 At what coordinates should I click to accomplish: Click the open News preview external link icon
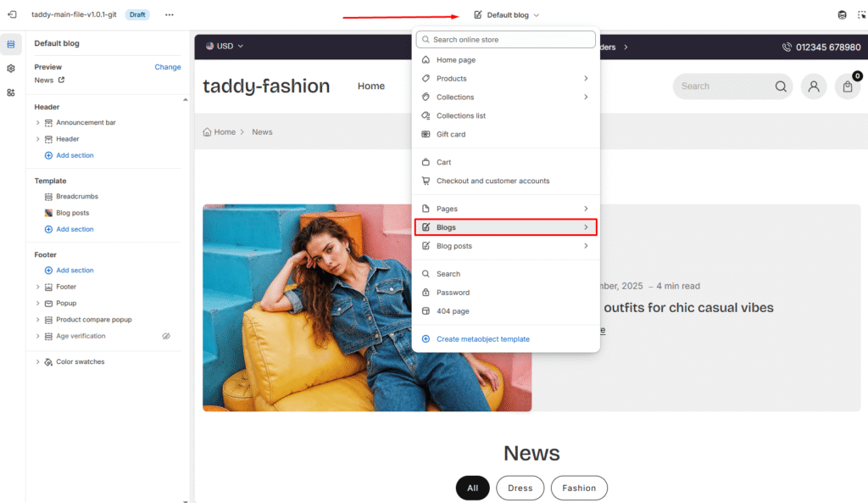[61, 81]
